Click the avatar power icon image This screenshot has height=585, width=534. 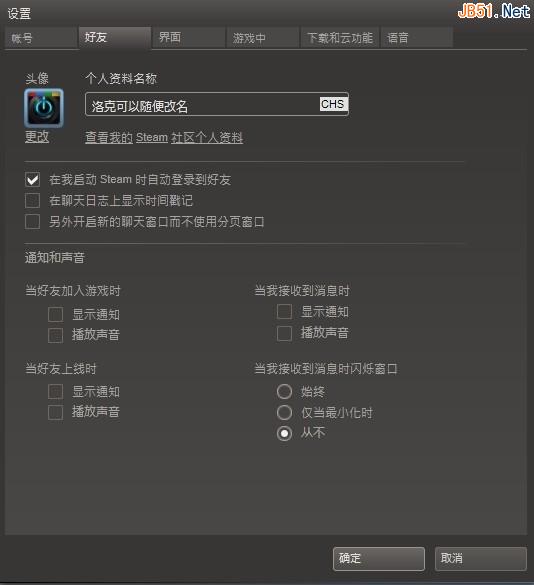coord(44,108)
